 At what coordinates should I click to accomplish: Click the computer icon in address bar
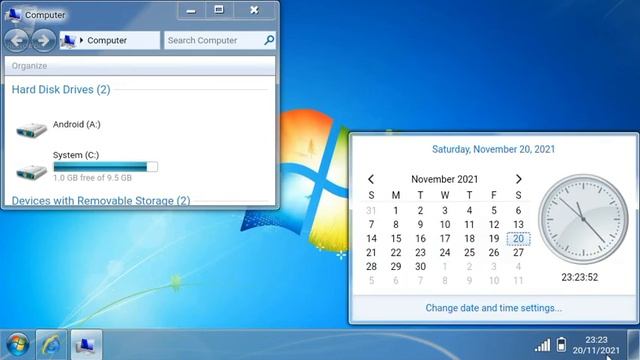[x=68, y=40]
